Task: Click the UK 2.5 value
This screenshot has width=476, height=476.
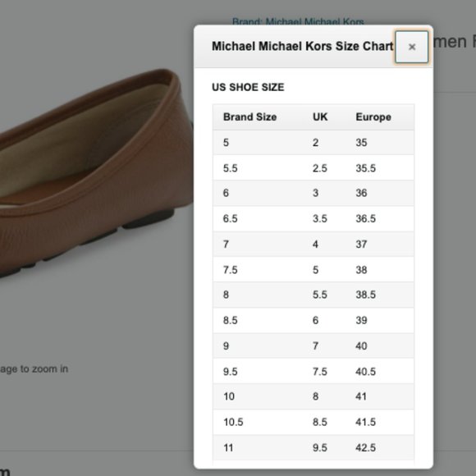Action: click(320, 168)
